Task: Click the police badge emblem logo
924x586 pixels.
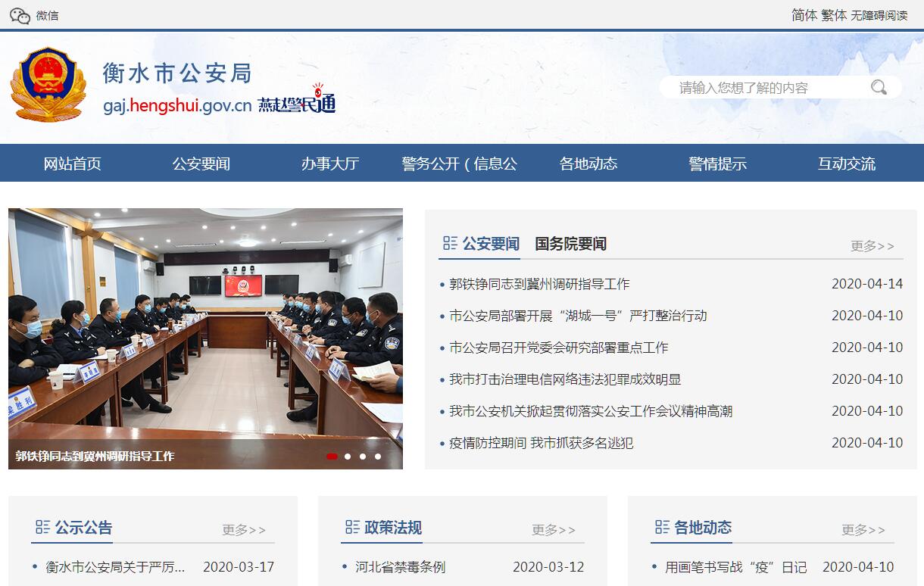Action: (48, 84)
